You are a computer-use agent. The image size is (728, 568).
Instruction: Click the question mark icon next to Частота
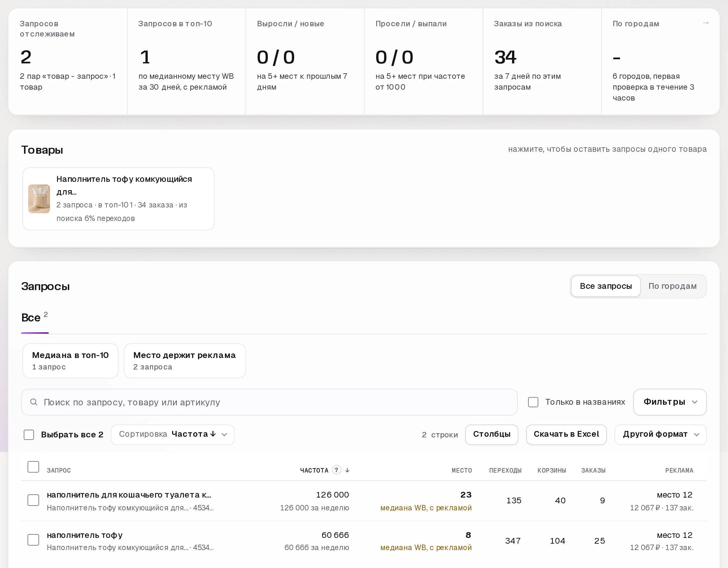click(x=337, y=470)
